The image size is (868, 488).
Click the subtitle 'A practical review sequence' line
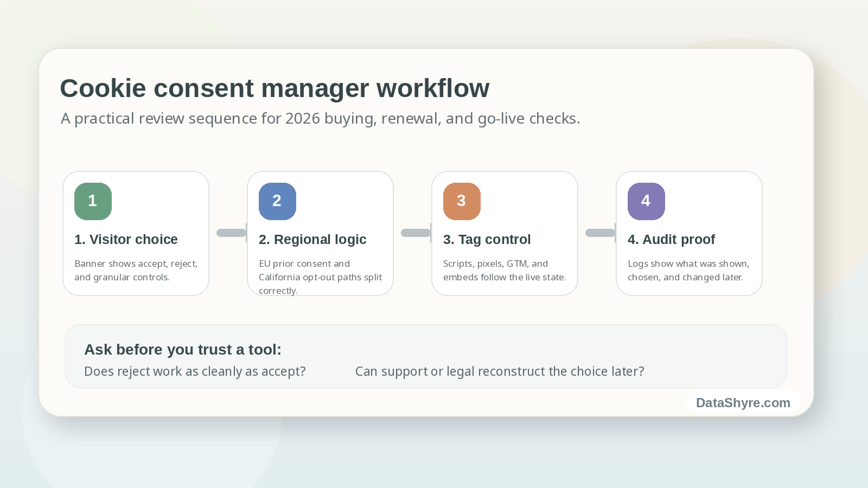(321, 118)
